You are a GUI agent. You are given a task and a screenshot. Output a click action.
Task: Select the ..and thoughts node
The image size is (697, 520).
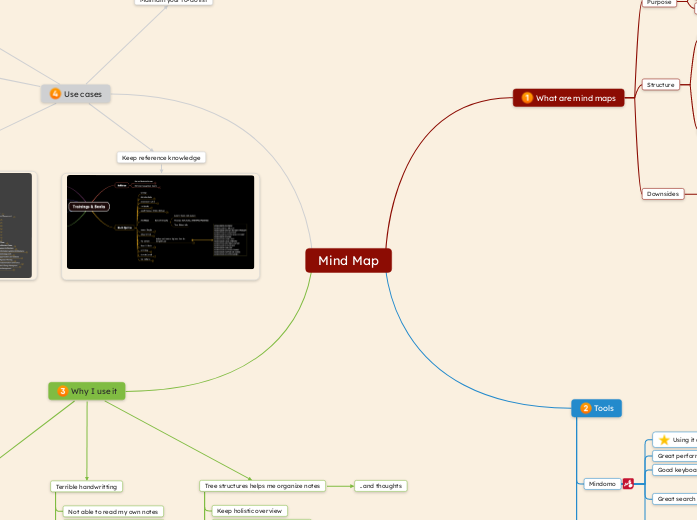click(380, 486)
